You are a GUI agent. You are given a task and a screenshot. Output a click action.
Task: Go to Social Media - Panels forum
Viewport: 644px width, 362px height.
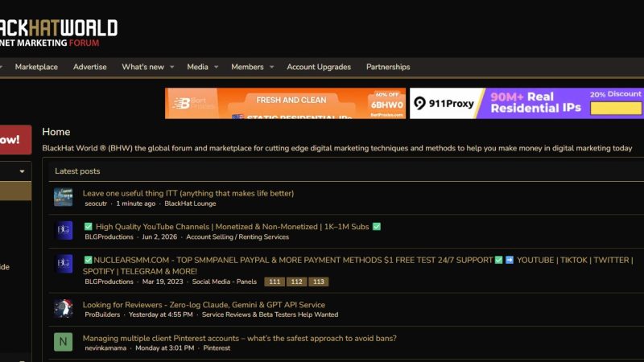tap(225, 282)
